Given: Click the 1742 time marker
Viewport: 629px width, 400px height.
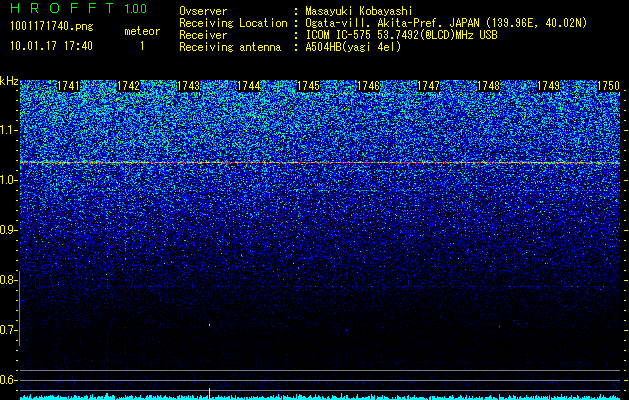Looking at the screenshot, I should (x=128, y=86).
